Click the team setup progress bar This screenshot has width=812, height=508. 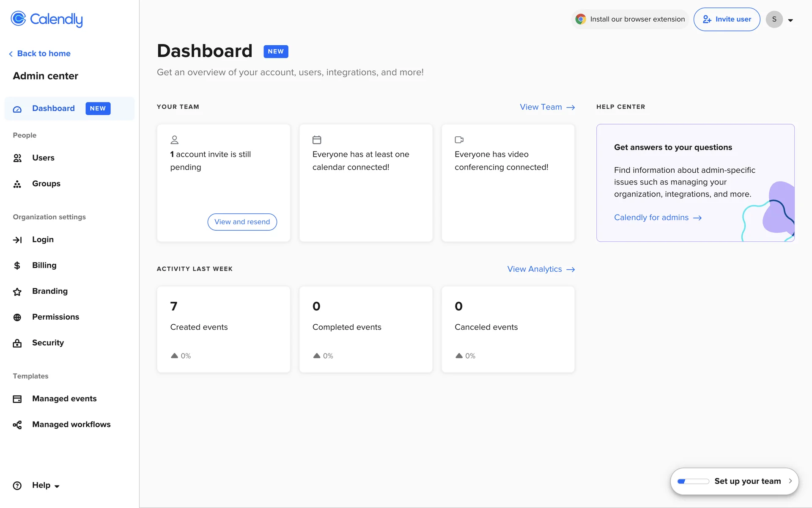(x=693, y=481)
